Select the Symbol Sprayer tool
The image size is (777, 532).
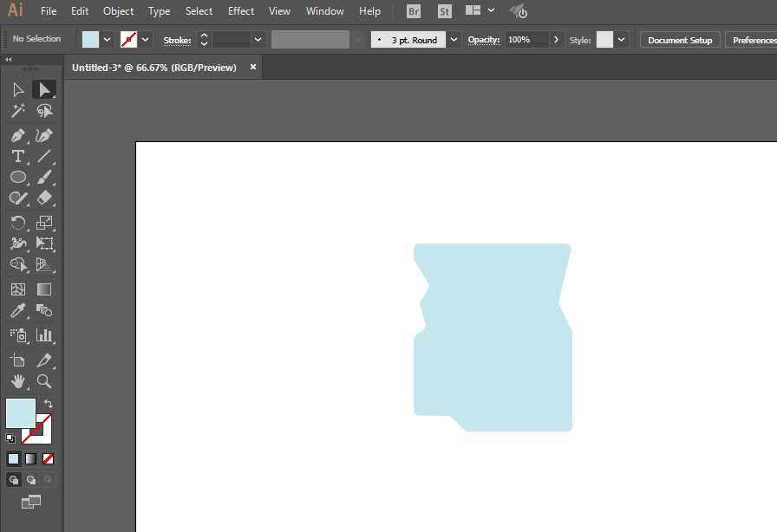click(x=18, y=335)
